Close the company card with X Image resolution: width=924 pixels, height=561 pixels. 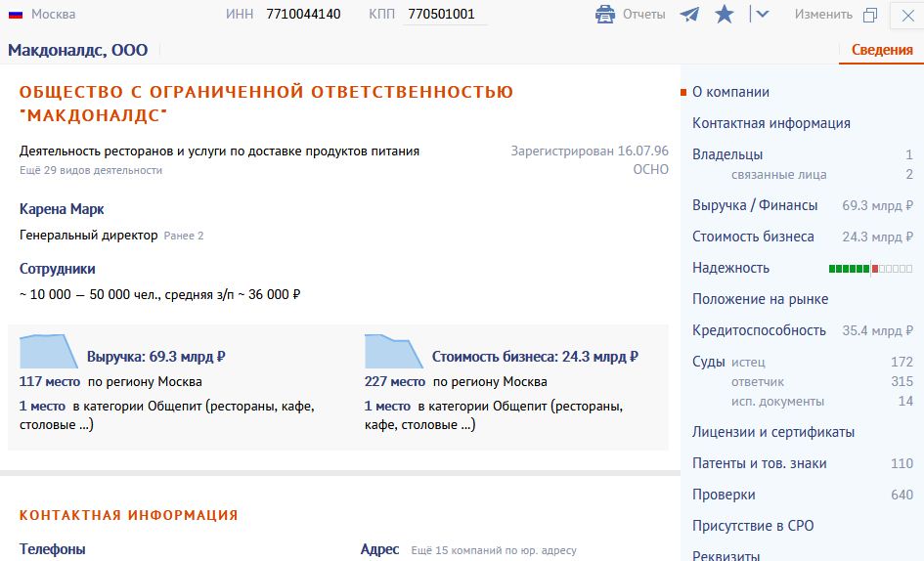(907, 16)
